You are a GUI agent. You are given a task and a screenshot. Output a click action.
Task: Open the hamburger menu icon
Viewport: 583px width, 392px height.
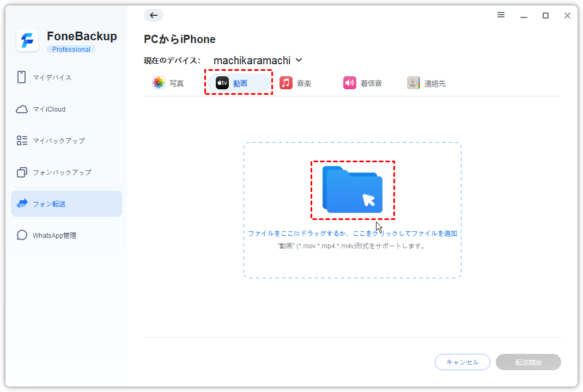click(x=501, y=15)
